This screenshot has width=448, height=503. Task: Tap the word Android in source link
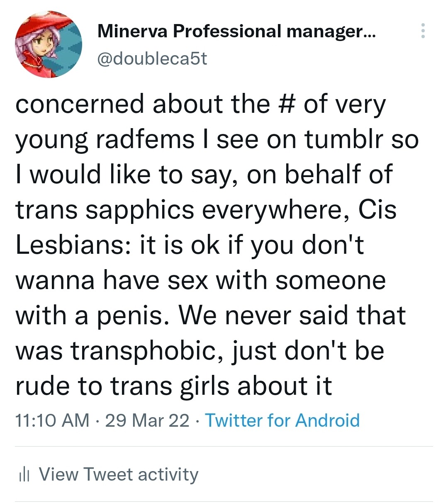327,420
